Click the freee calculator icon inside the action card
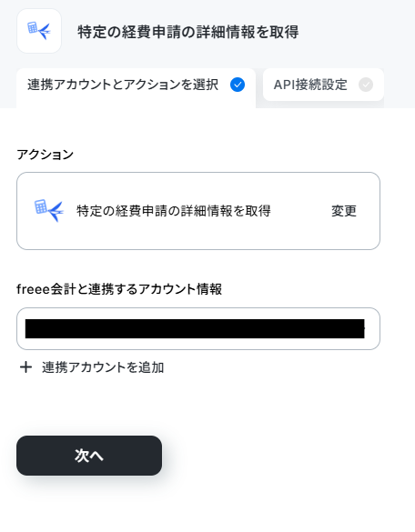 click(41, 206)
